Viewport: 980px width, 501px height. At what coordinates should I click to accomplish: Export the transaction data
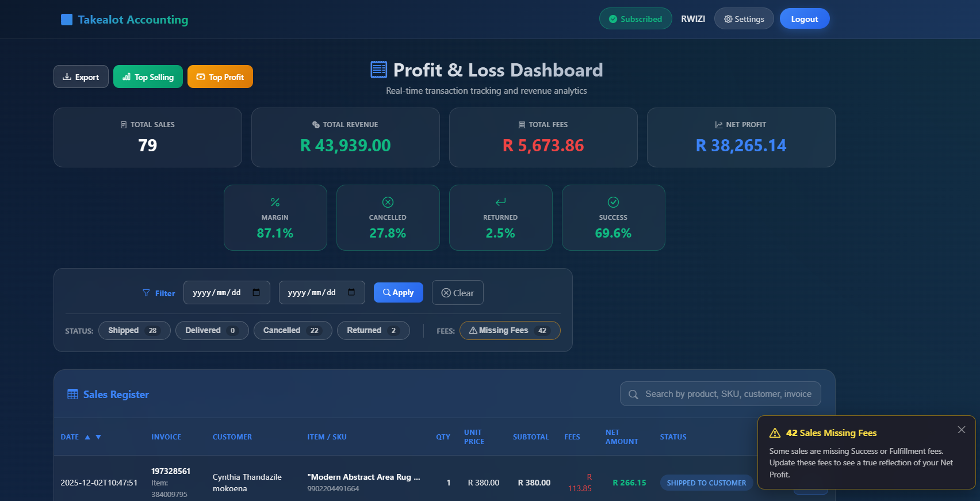coord(81,77)
